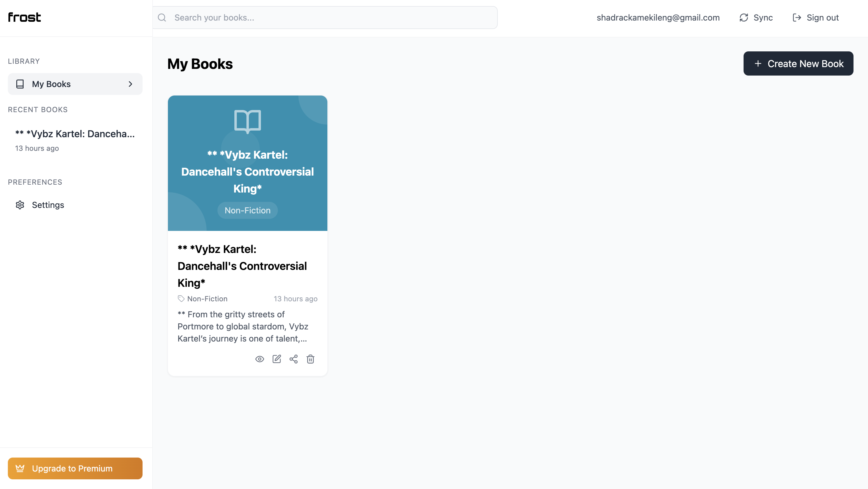The width and height of the screenshot is (868, 489).
Task: Click the Non-Fiction badge on cover
Action: (247, 210)
